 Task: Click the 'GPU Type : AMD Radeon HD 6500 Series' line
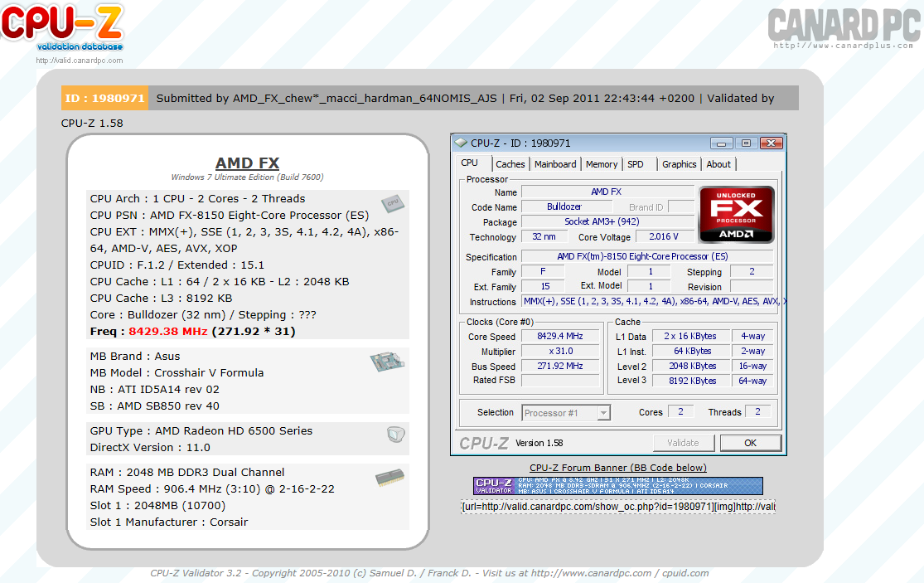201,431
